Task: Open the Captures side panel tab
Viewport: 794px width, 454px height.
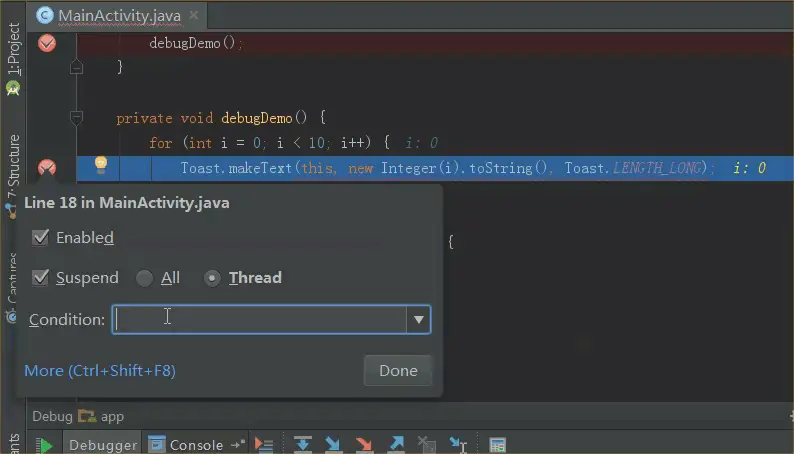Action: pos(12,278)
